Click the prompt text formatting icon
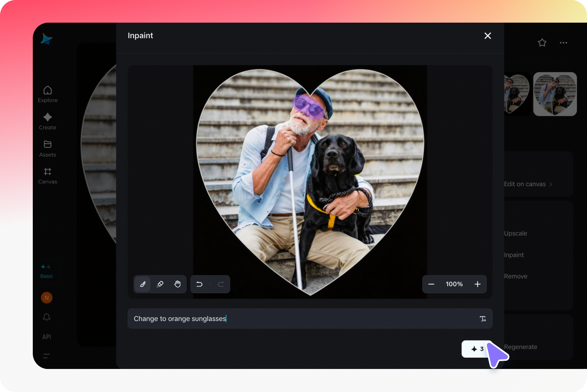The width and height of the screenshot is (587, 392). click(x=483, y=319)
